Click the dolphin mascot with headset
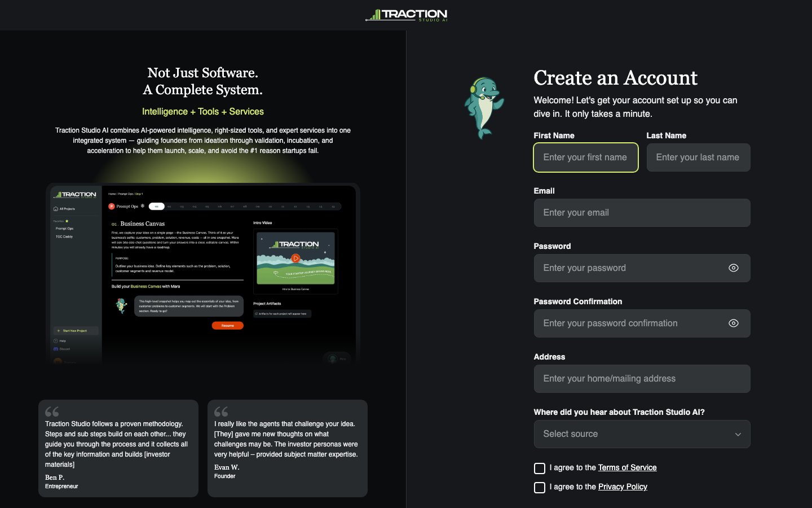 click(x=484, y=108)
